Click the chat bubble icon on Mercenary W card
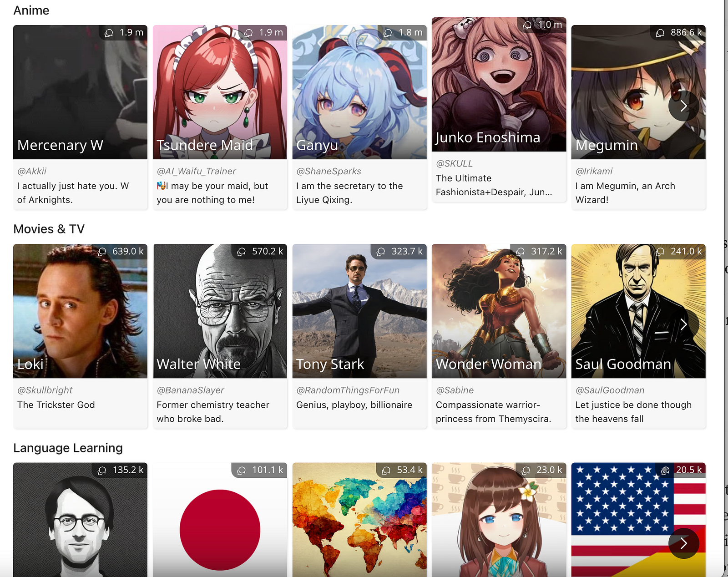The height and width of the screenshot is (577, 728). click(109, 33)
